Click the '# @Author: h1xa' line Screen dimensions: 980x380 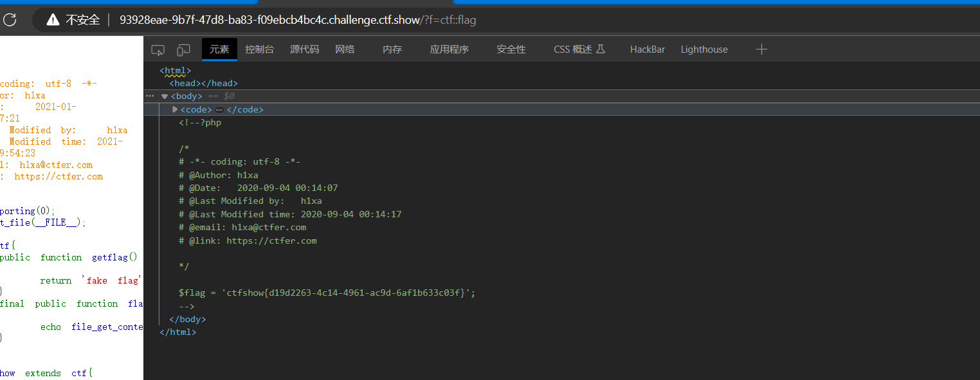(219, 175)
